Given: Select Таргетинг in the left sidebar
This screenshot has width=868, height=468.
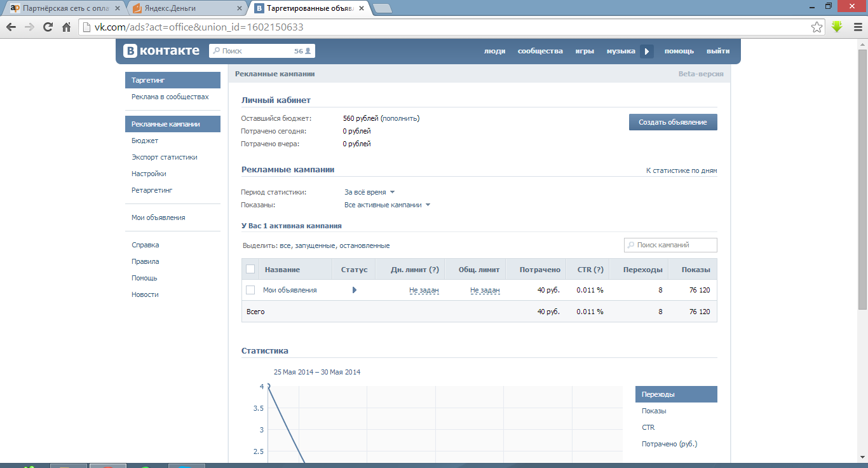Looking at the screenshot, I should tap(173, 81).
